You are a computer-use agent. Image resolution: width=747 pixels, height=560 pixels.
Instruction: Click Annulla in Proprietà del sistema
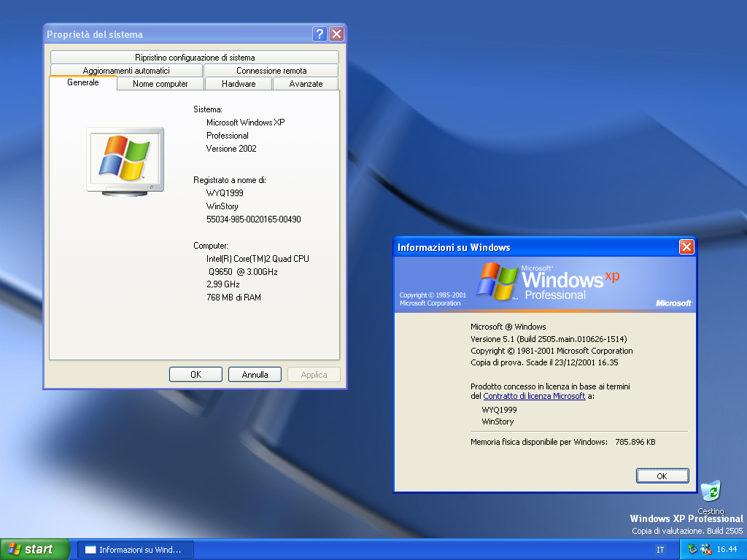[255, 374]
